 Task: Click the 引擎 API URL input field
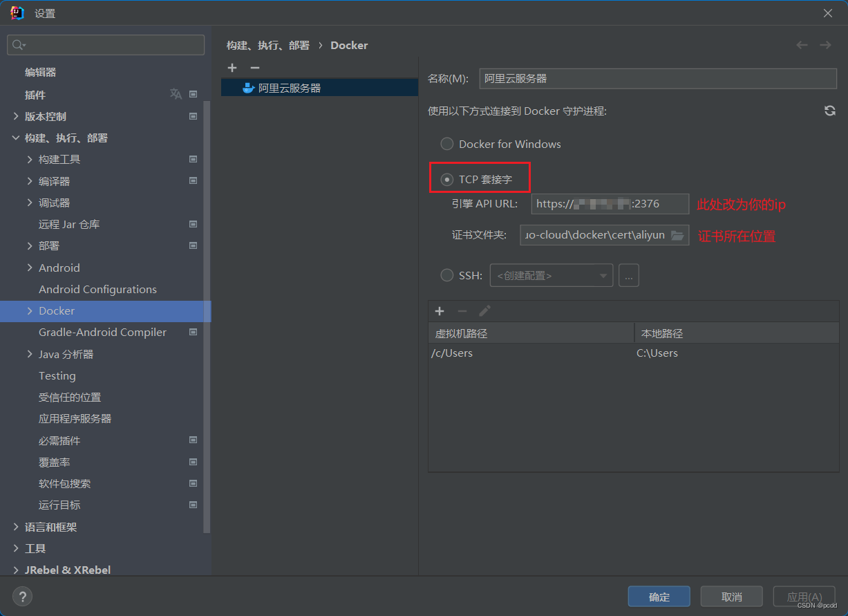point(610,204)
